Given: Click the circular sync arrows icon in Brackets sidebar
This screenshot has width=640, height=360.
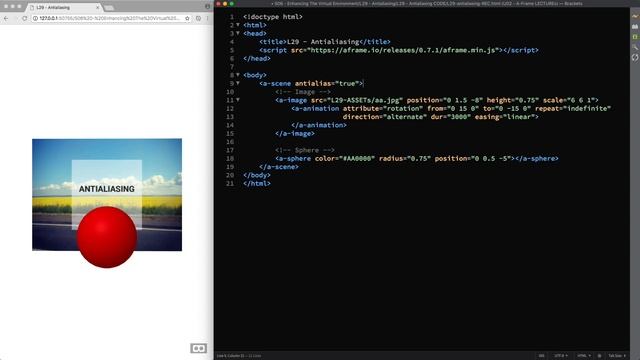Looking at the screenshot, I should click(x=635, y=58).
